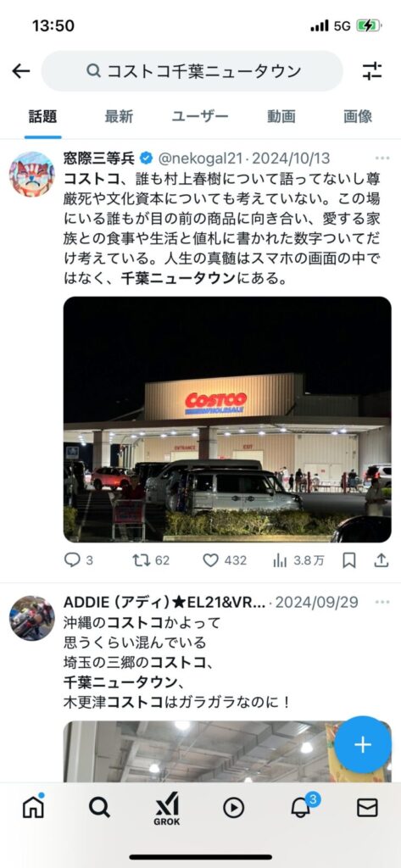The width and height of the screenshot is (401, 868).
Task: Tap the back arrow icon
Action: (x=21, y=71)
